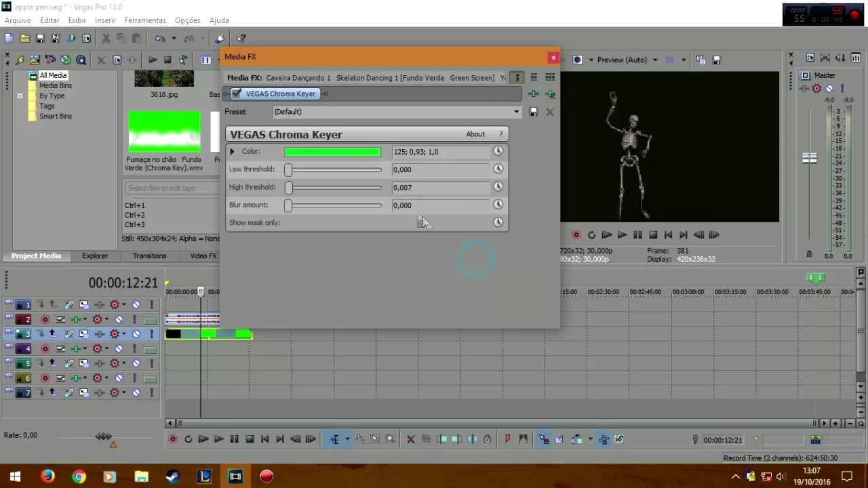The height and width of the screenshot is (488, 868).
Task: Click the Blur amount slider
Action: tap(333, 205)
